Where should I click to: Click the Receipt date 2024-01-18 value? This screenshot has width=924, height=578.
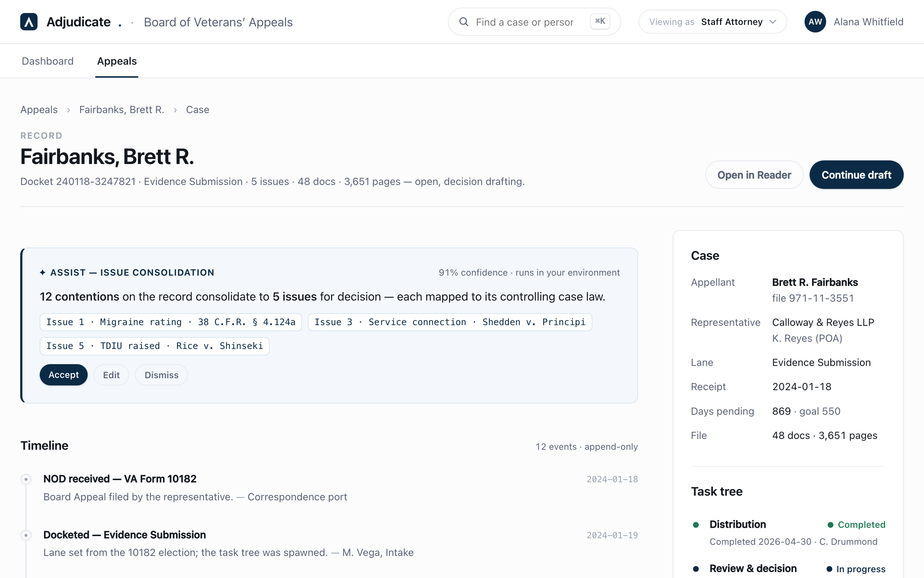click(801, 387)
